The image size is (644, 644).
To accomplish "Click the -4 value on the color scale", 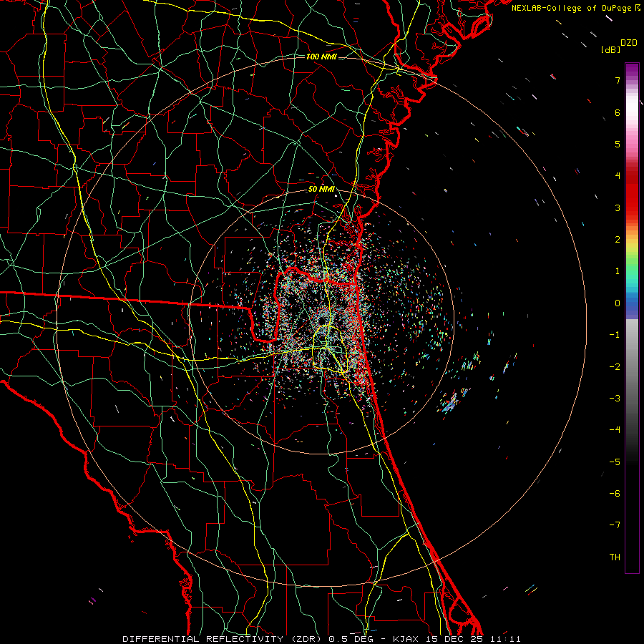I will click(x=615, y=430).
